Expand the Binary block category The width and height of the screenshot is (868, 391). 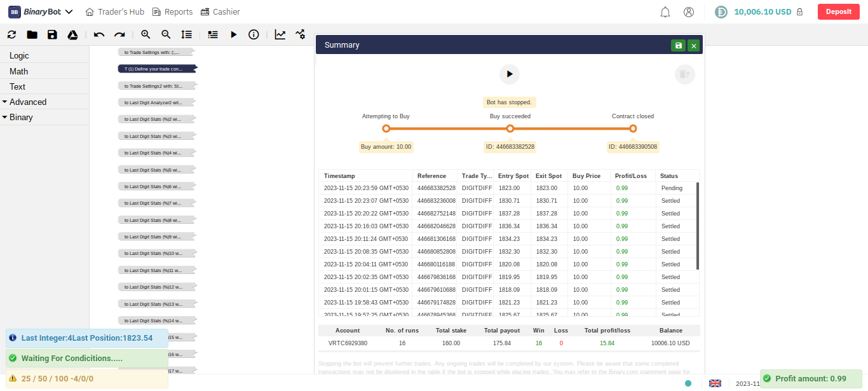(21, 118)
